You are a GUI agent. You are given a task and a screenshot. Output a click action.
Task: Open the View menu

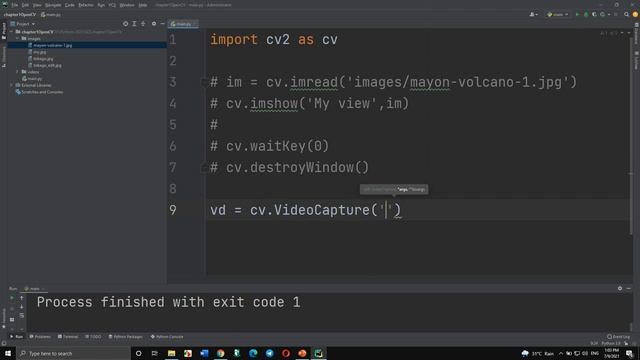coord(37,5)
